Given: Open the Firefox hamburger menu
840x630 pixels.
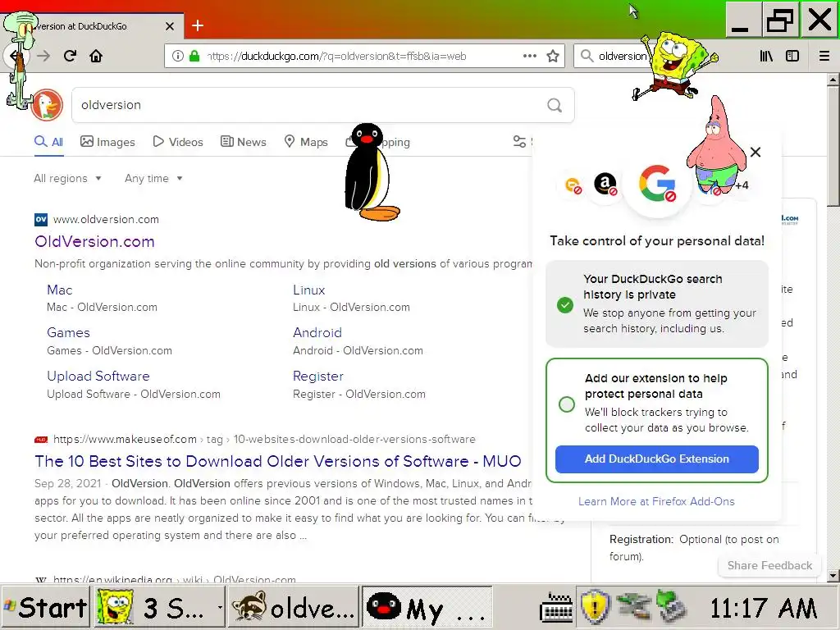Looking at the screenshot, I should coord(824,56).
